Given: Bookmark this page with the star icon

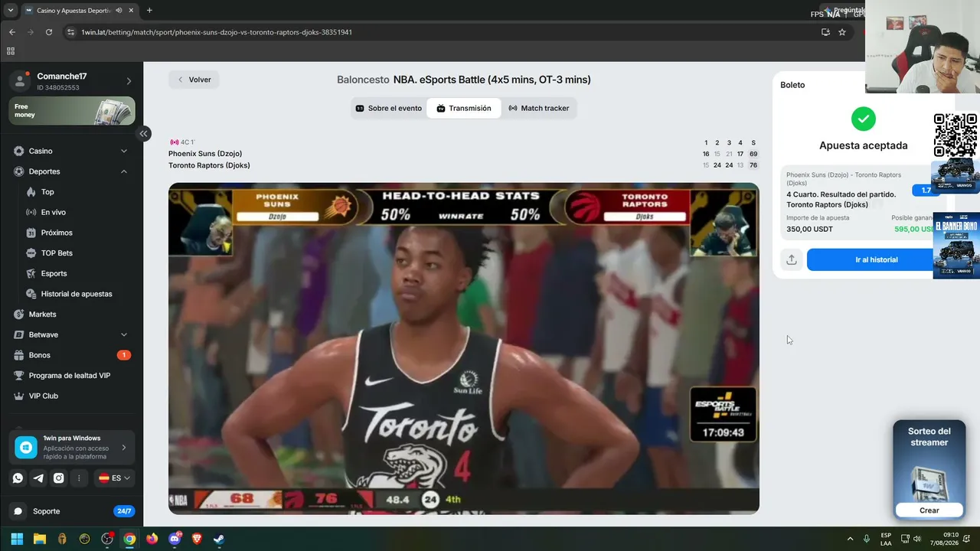Looking at the screenshot, I should point(842,32).
